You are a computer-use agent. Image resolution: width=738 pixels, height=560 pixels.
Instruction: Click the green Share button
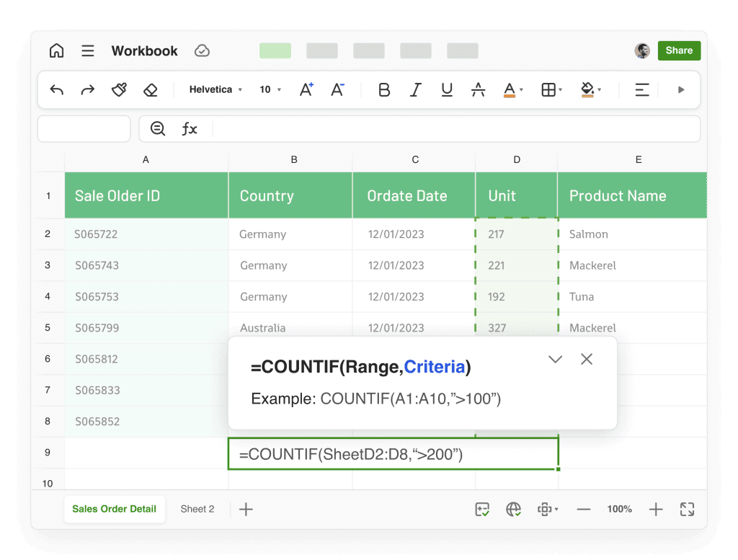pos(679,50)
